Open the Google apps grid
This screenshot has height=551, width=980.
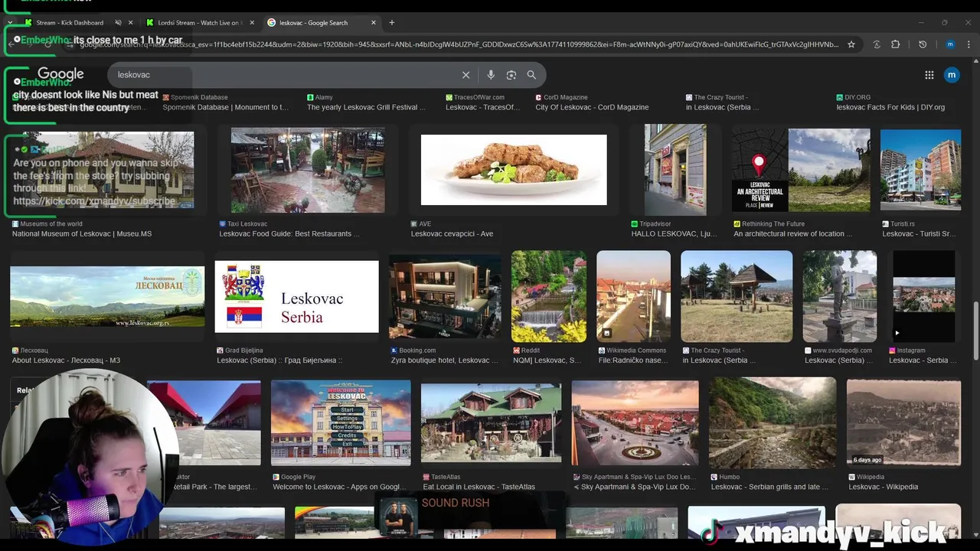click(x=929, y=75)
